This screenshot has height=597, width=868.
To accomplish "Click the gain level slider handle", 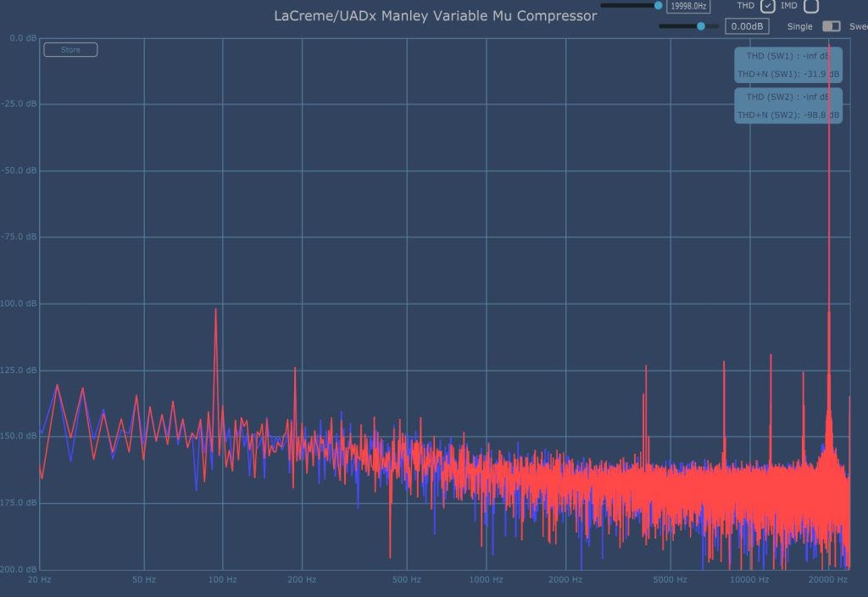I will (x=701, y=26).
